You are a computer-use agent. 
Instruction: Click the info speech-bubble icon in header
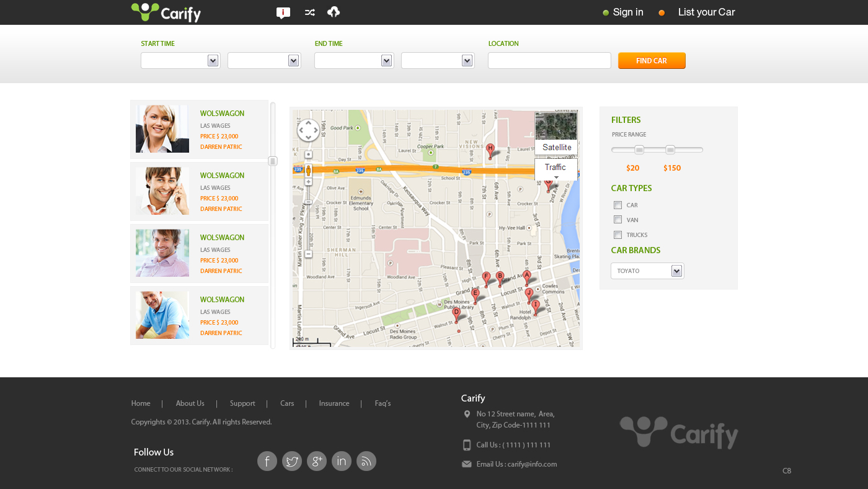point(283,13)
